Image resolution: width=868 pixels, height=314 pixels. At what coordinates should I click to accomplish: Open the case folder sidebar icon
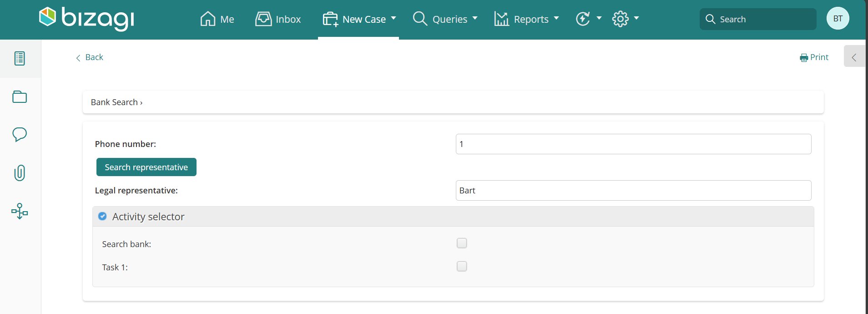tap(20, 97)
